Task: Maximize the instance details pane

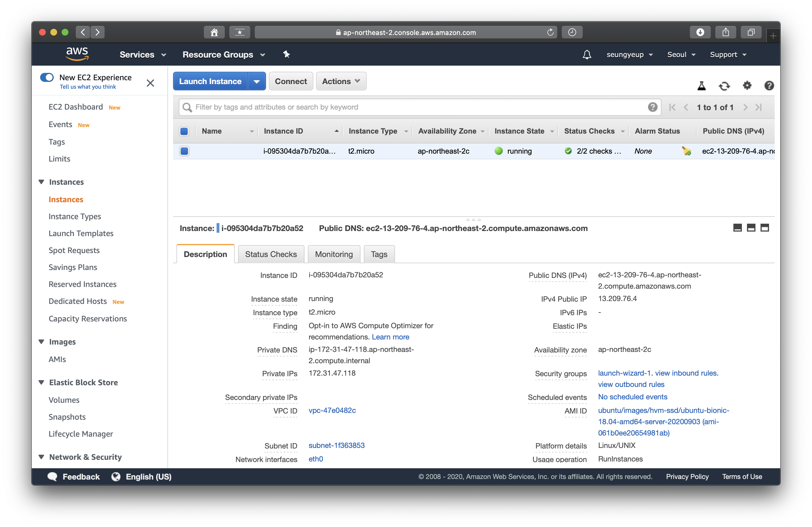Action: click(x=765, y=228)
